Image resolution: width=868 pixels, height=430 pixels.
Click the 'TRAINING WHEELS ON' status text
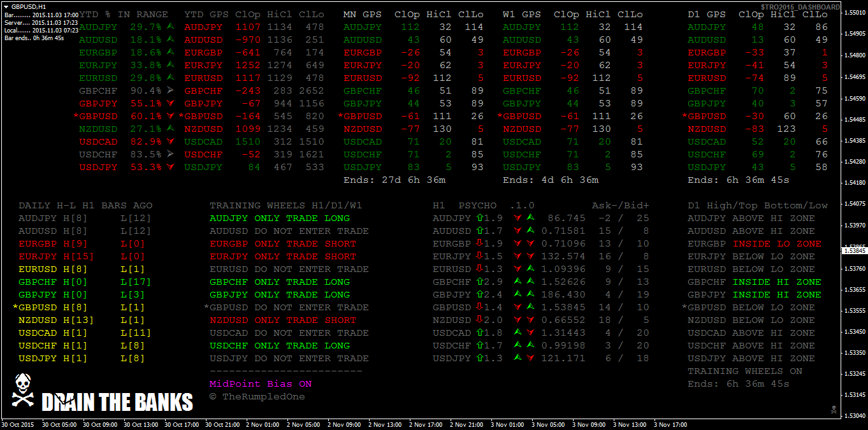point(744,371)
